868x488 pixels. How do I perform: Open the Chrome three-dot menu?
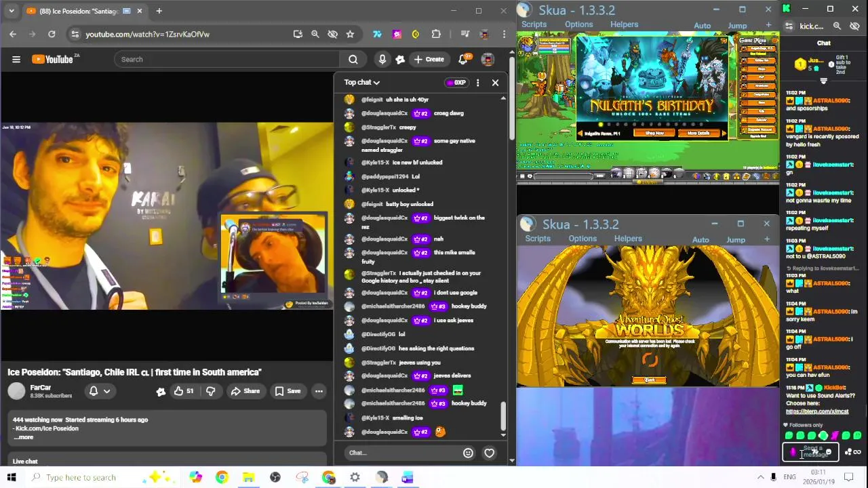coord(504,34)
